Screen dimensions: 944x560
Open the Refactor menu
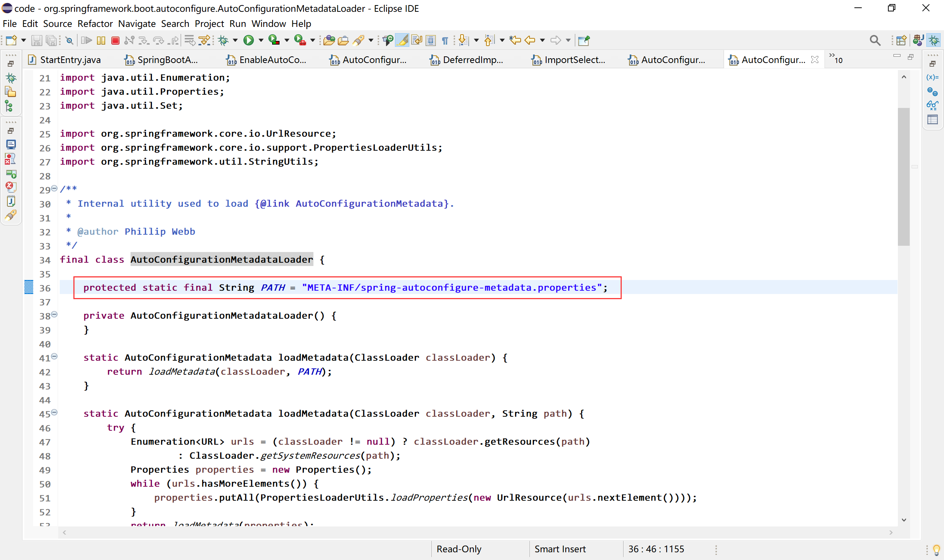point(95,24)
